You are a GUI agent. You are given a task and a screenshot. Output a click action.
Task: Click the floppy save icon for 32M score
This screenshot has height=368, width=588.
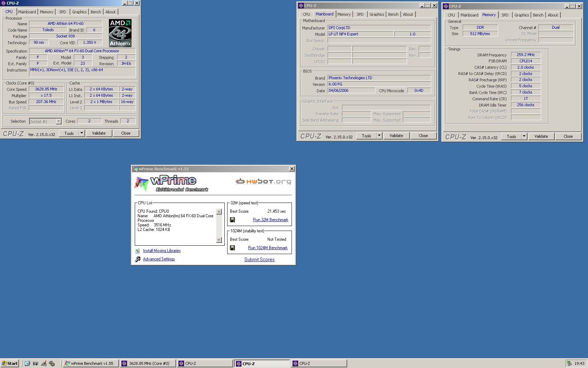tap(232, 220)
